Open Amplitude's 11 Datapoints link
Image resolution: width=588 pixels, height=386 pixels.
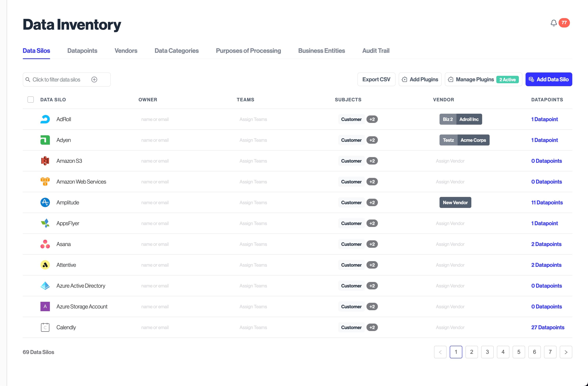coord(547,202)
